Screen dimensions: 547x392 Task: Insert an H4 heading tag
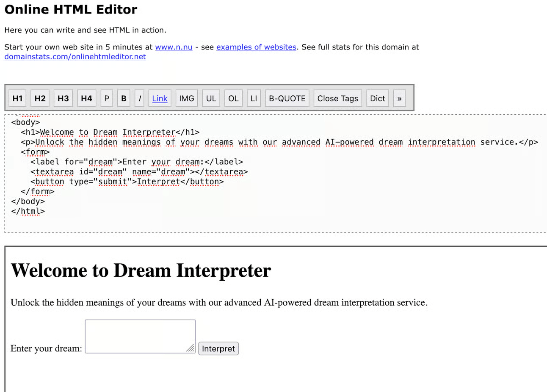(x=86, y=98)
